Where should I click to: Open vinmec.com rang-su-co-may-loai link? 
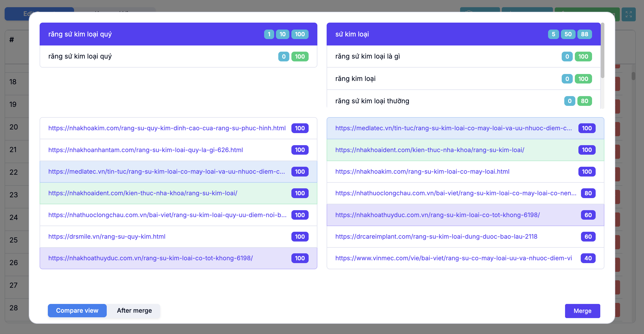[454, 258]
